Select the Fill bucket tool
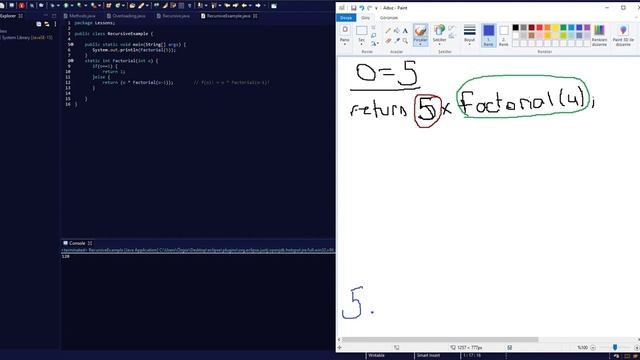The height and width of the screenshot is (360, 640). [396, 31]
